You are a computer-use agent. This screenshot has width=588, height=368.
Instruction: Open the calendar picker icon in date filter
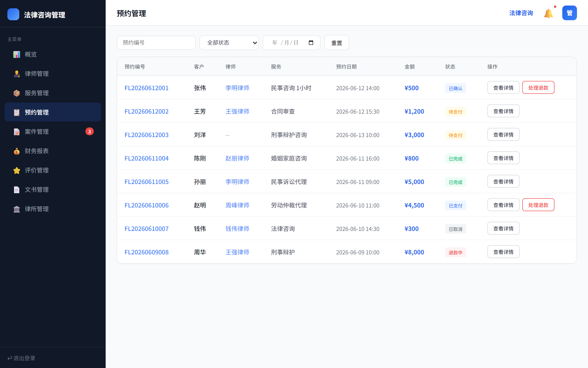point(311,43)
